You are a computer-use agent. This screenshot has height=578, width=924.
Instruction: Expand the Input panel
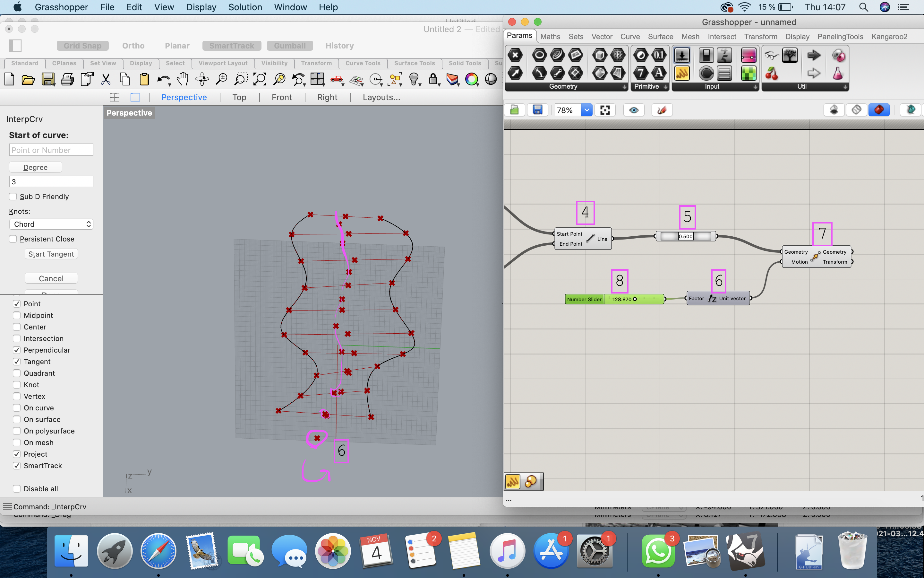[756, 87]
